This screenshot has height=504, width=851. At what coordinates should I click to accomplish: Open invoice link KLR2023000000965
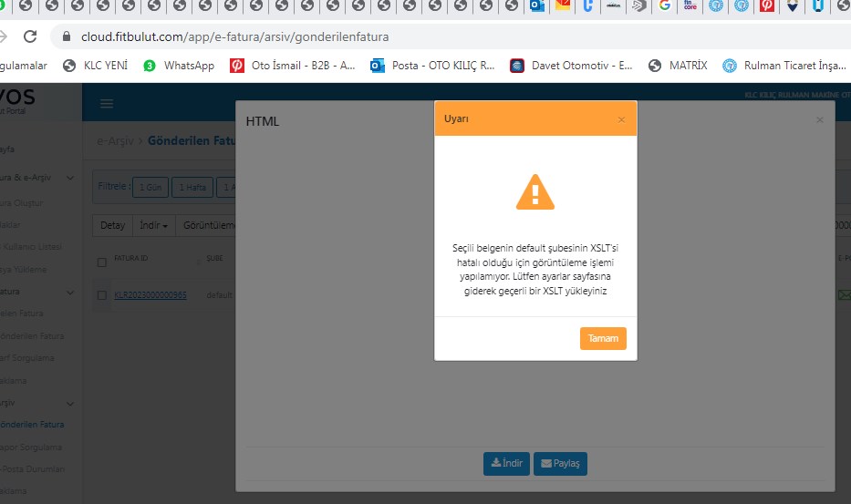pos(150,294)
